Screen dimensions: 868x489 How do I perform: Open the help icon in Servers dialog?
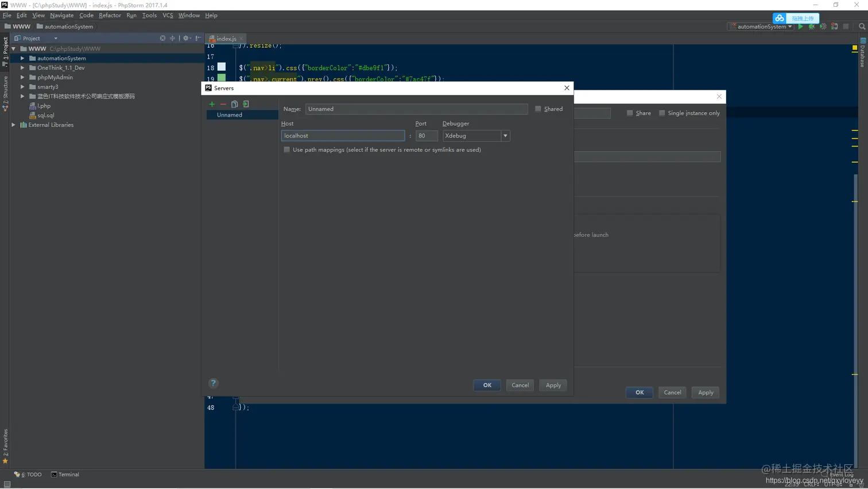click(213, 383)
